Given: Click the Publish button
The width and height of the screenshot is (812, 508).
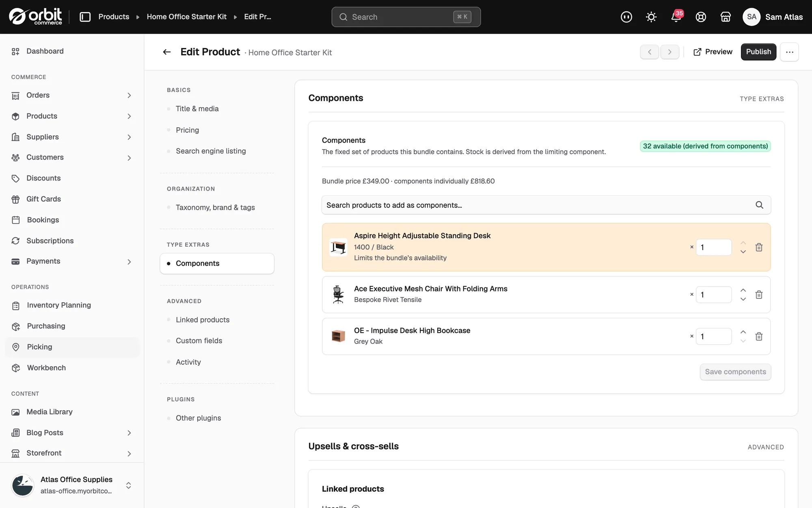Looking at the screenshot, I should [758, 52].
